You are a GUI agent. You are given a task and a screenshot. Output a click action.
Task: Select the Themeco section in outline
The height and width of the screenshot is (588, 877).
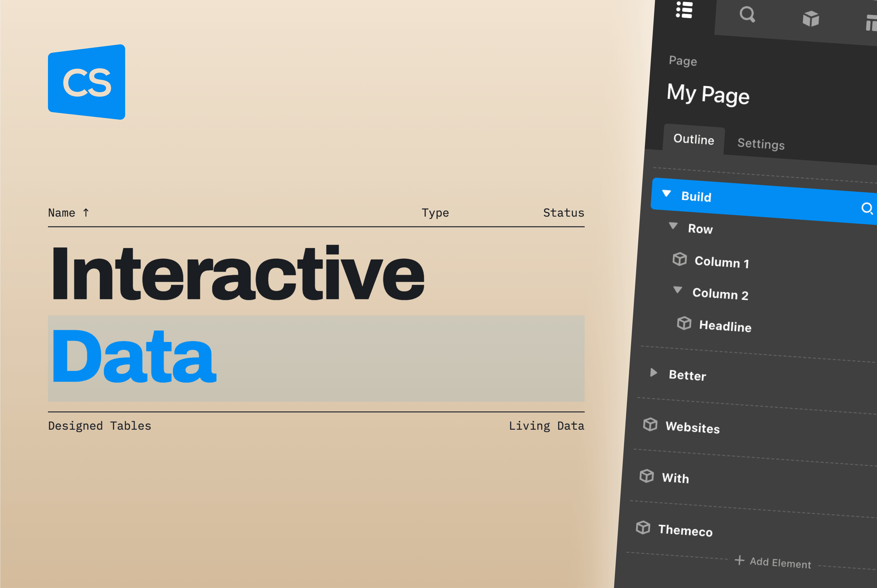click(x=685, y=530)
